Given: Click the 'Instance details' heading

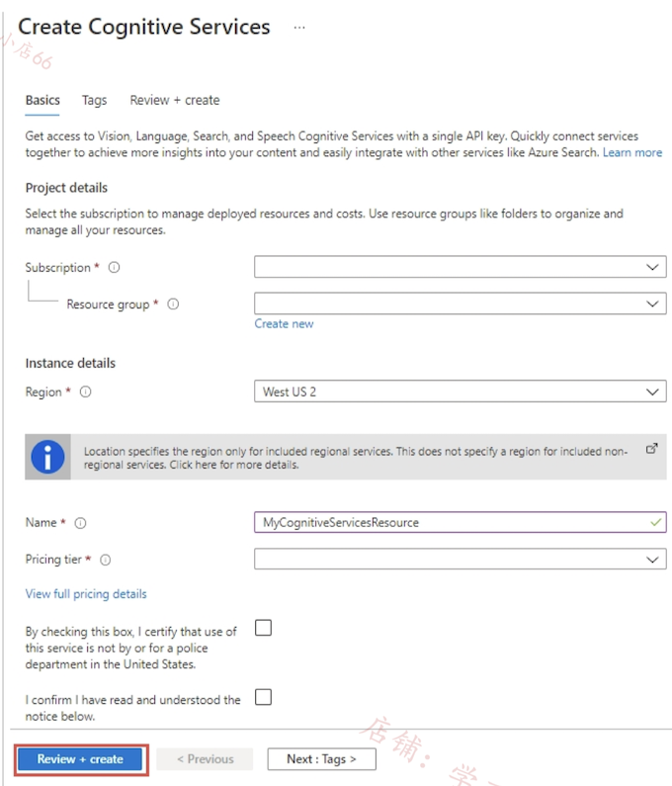Looking at the screenshot, I should coord(70,363).
